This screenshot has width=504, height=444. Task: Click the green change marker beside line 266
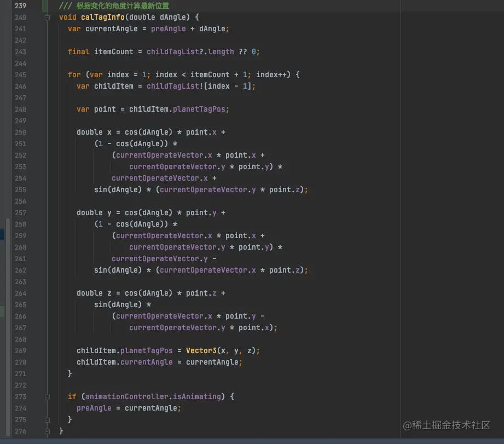click(2, 312)
